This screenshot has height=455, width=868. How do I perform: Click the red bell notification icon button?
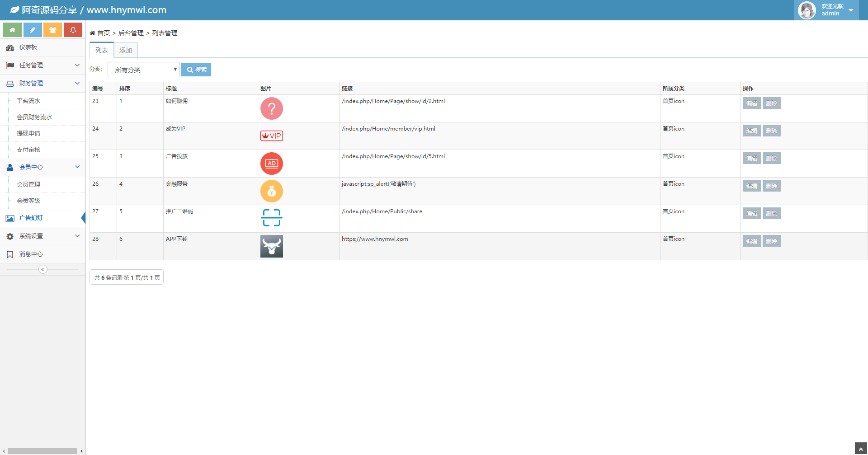(73, 30)
